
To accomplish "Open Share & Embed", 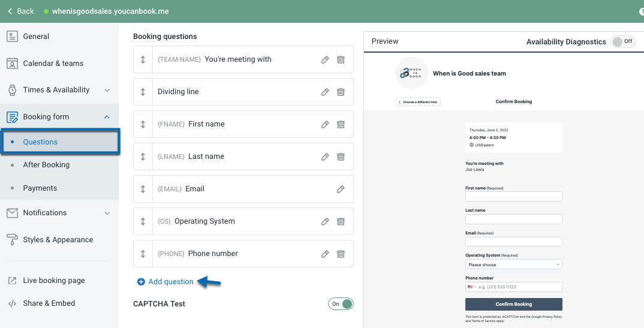I will coord(49,303).
